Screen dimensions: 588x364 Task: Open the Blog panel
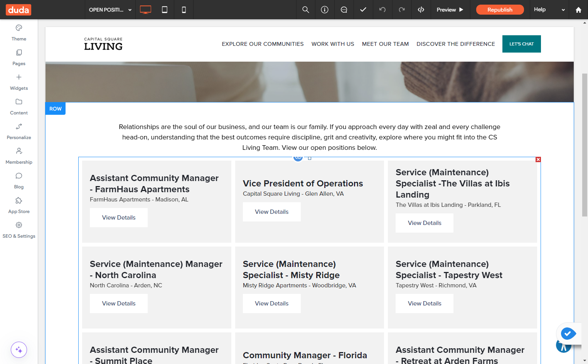tap(19, 181)
